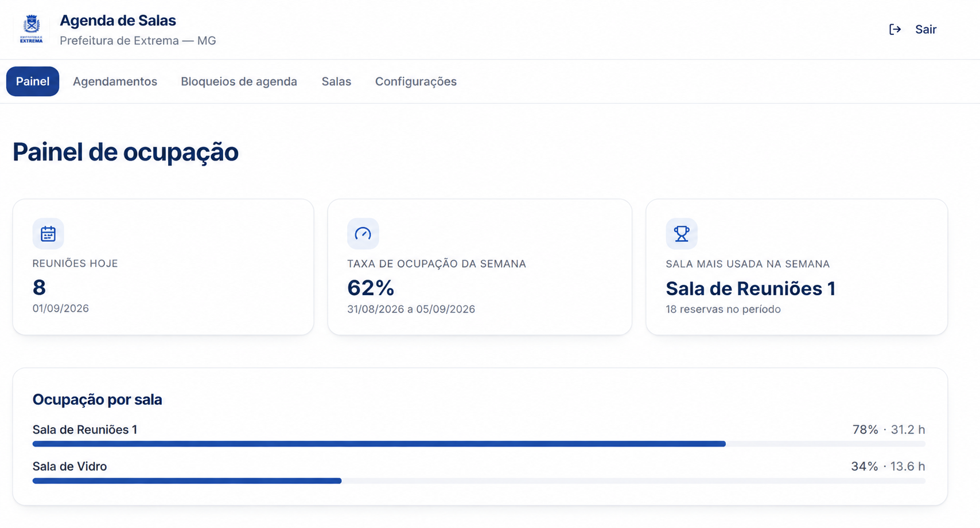Go to the Salas tab
980x528 pixels.
point(336,81)
